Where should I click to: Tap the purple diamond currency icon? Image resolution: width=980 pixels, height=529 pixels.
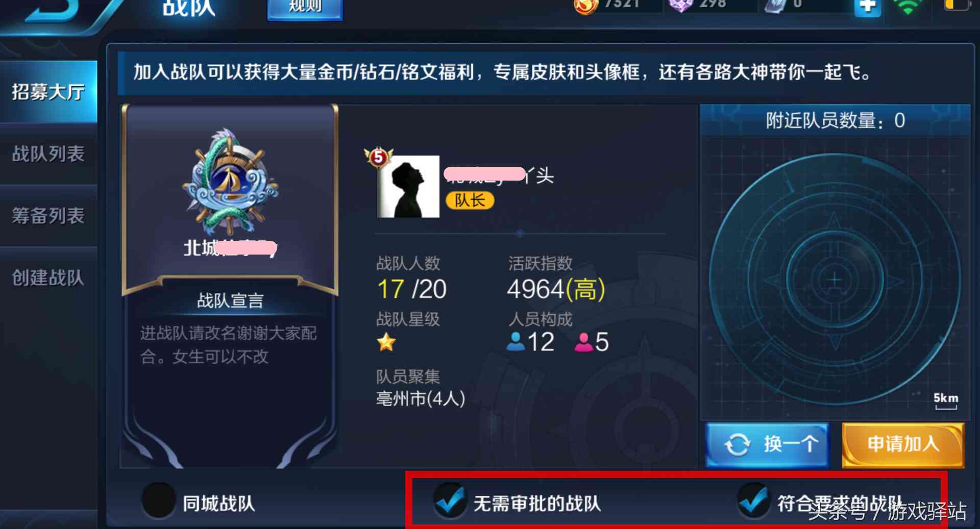pyautogui.click(x=680, y=5)
